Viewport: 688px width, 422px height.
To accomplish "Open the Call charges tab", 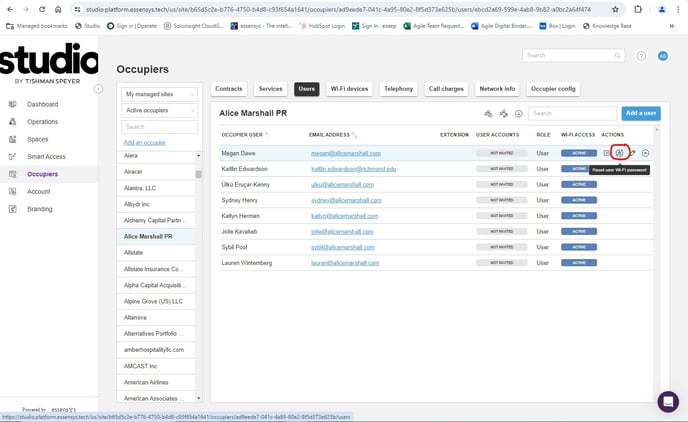I will [446, 89].
